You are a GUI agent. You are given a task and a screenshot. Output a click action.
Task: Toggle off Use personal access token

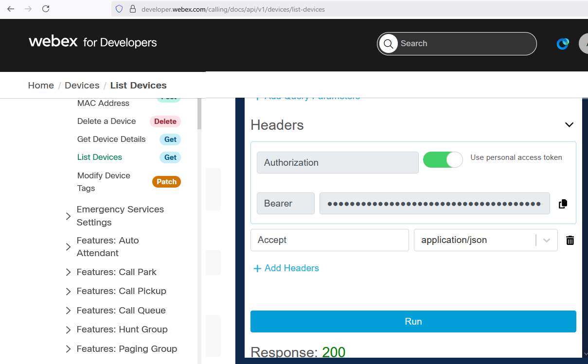(443, 159)
